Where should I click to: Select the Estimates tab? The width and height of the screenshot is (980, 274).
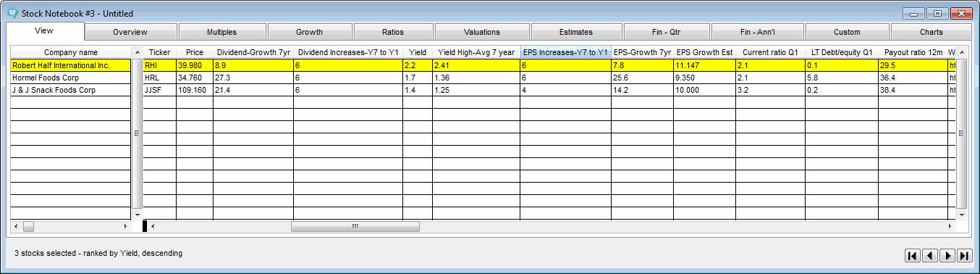[576, 32]
